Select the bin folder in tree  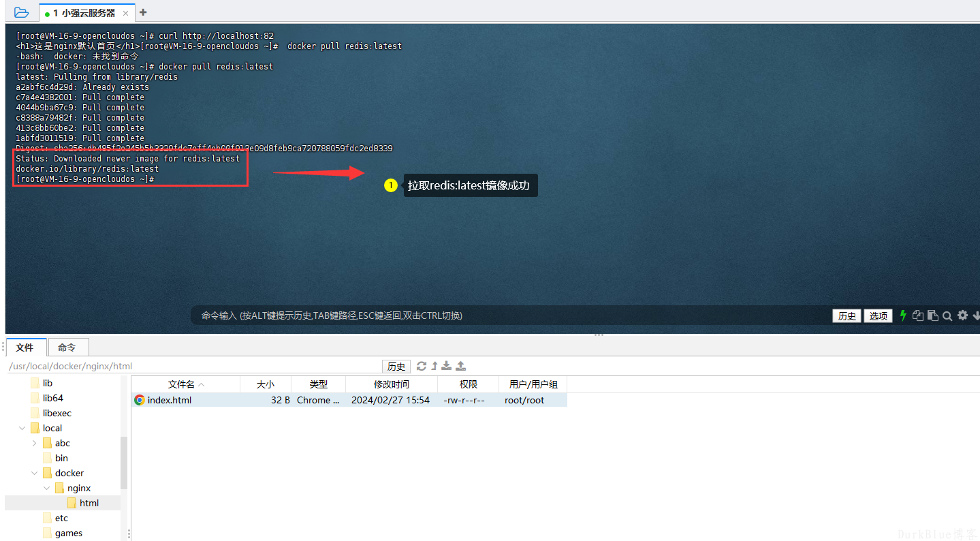61,458
